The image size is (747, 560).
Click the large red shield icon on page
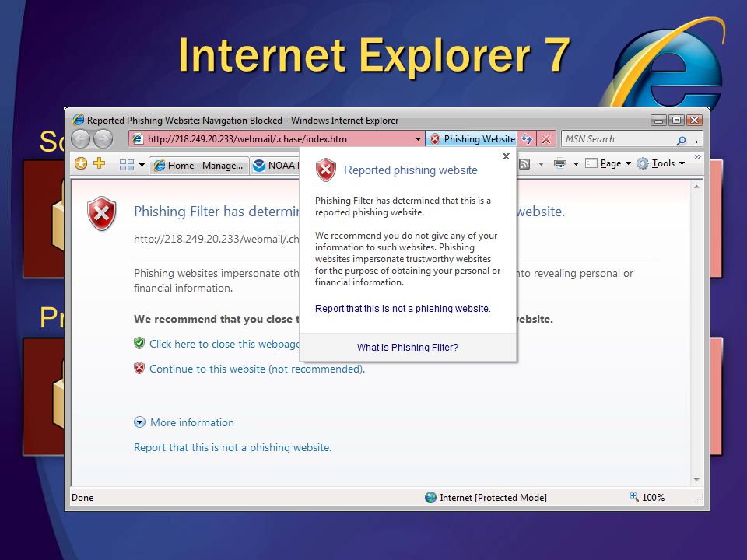(x=101, y=213)
